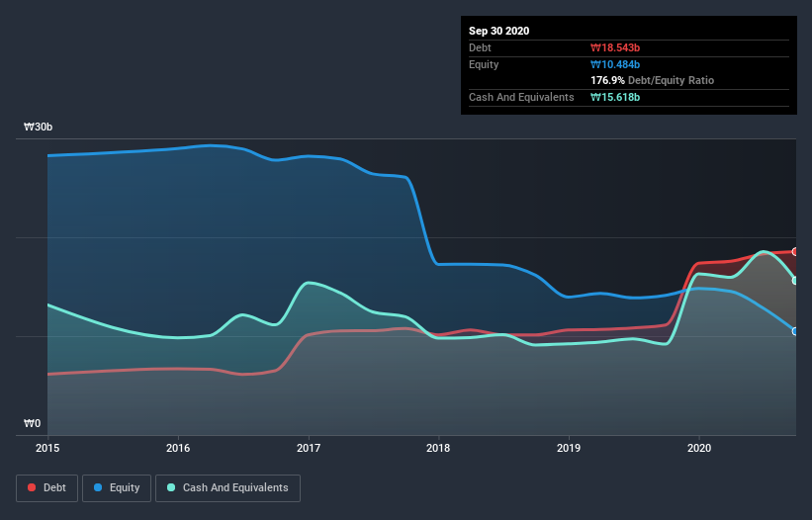Click the ₩18.543b debt value
Screen dimensions: 812x520
[615, 47]
